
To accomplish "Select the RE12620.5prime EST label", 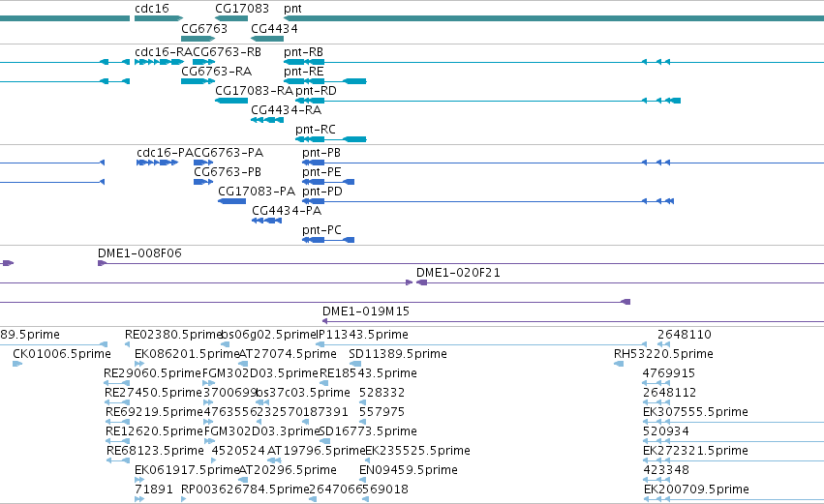I will (x=154, y=431).
